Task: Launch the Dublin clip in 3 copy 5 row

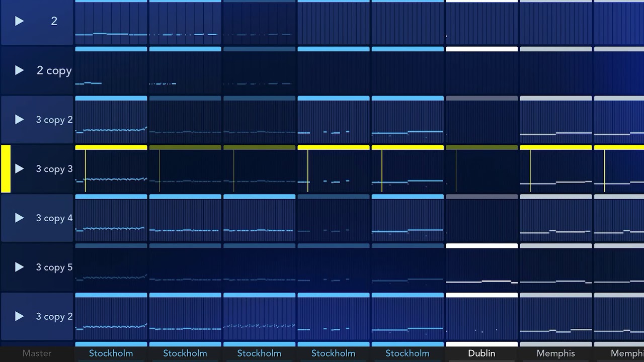Action: tap(481, 267)
